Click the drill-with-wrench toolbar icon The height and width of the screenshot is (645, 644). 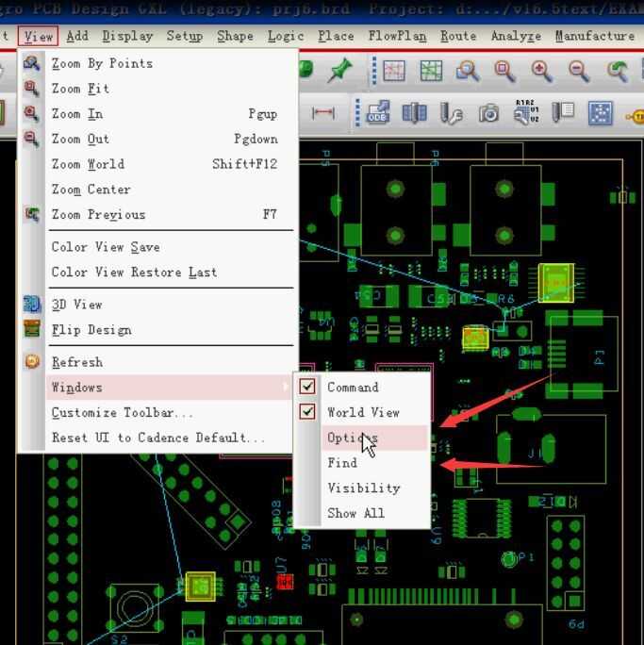click(x=451, y=113)
